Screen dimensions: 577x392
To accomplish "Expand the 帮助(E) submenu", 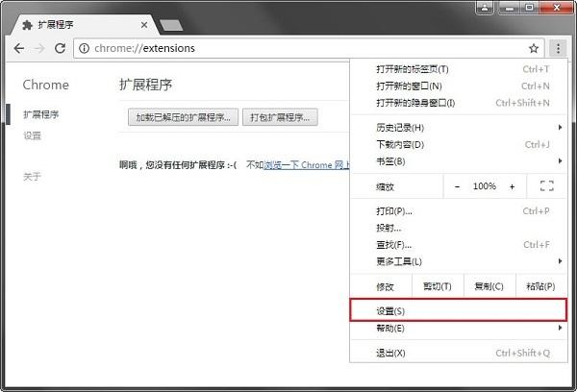I will point(458,328).
